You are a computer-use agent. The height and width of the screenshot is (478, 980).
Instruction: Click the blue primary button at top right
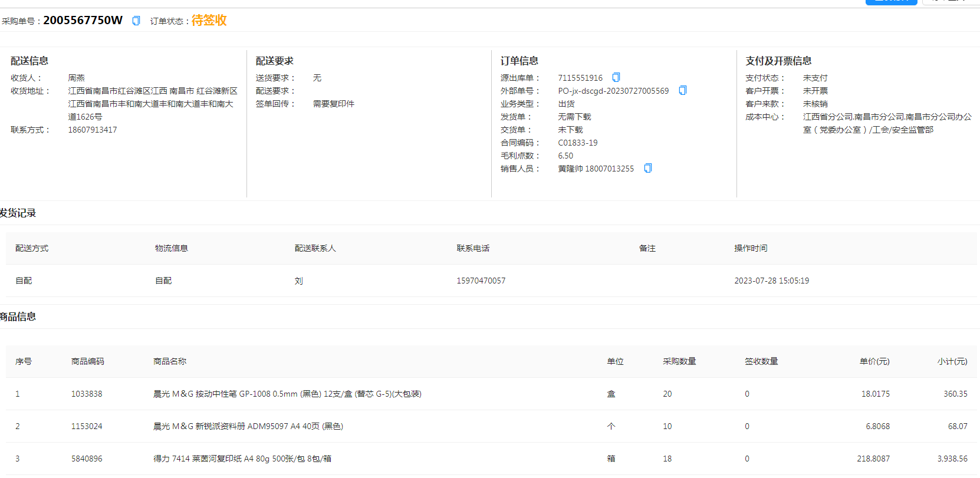pyautogui.click(x=891, y=2)
